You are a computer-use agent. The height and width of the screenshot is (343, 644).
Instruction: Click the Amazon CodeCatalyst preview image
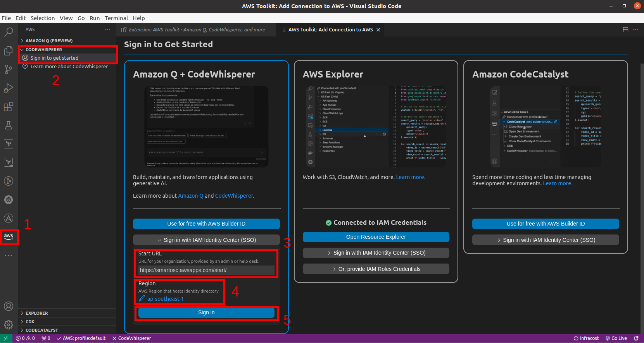point(546,127)
